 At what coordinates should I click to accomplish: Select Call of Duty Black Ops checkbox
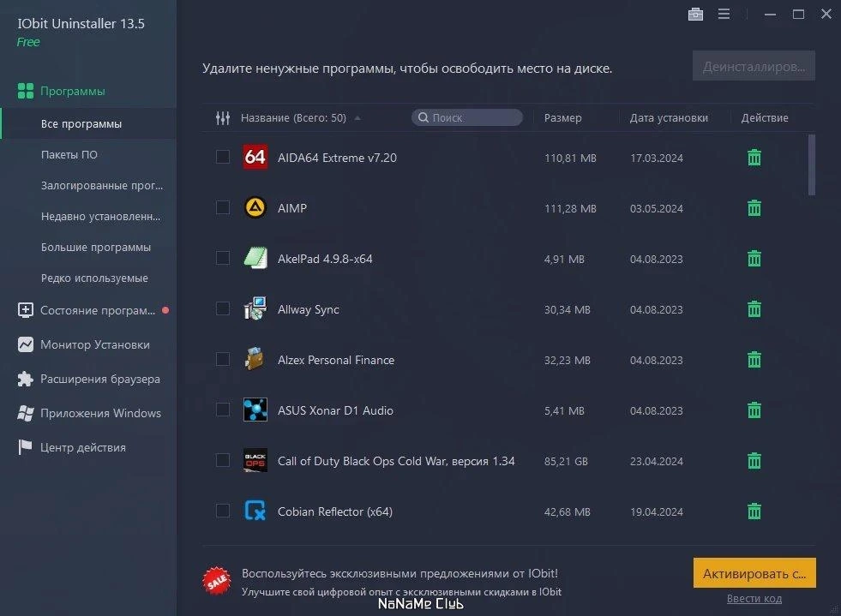(223, 461)
